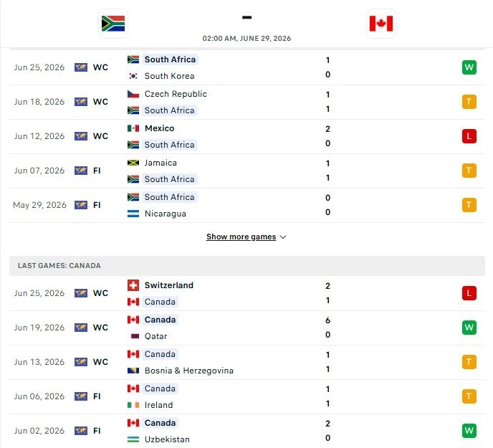Click the green W badge for Qatar match

tap(469, 328)
